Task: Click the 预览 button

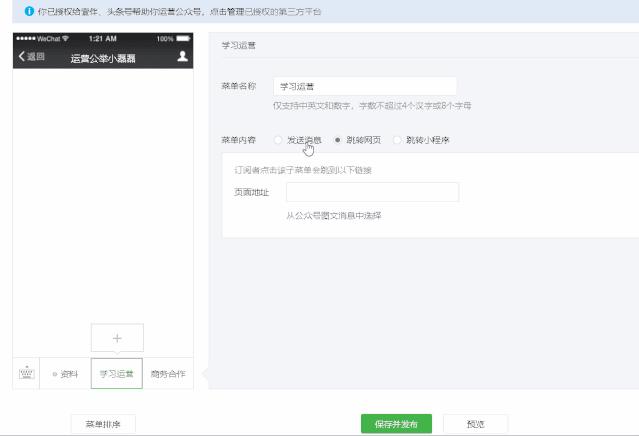Action: tap(476, 424)
